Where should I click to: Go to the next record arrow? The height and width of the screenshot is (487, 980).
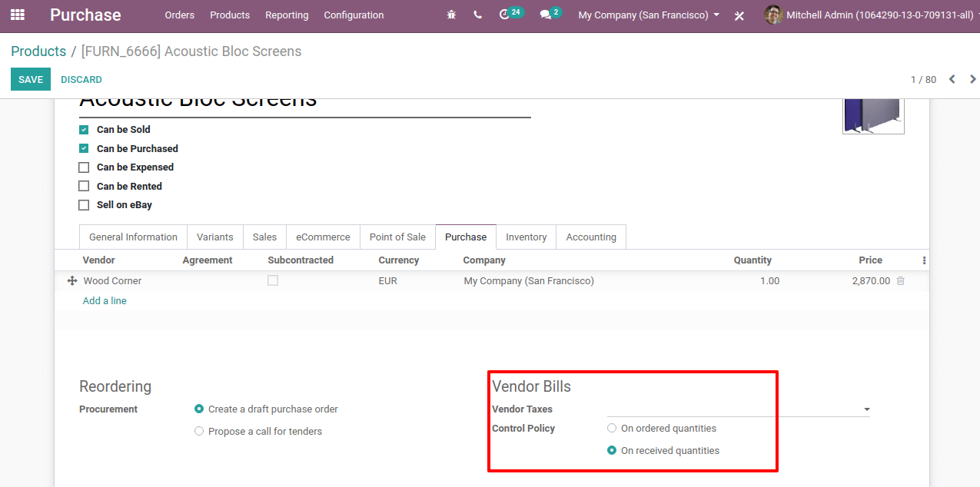(x=973, y=79)
